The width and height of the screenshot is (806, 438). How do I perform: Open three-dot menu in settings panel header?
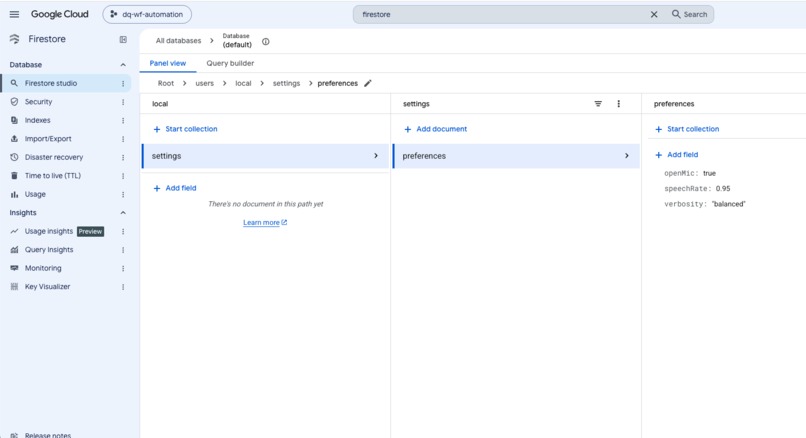[618, 104]
